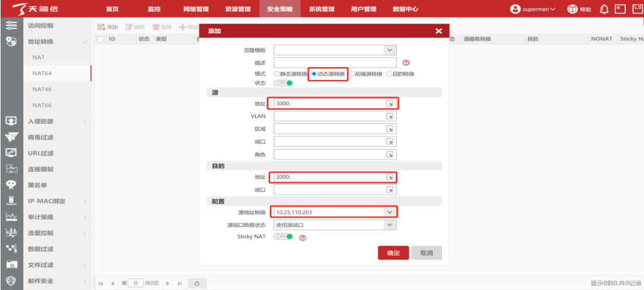Select NAT66 in the sidebar
The image size is (644, 290).
(42, 105)
